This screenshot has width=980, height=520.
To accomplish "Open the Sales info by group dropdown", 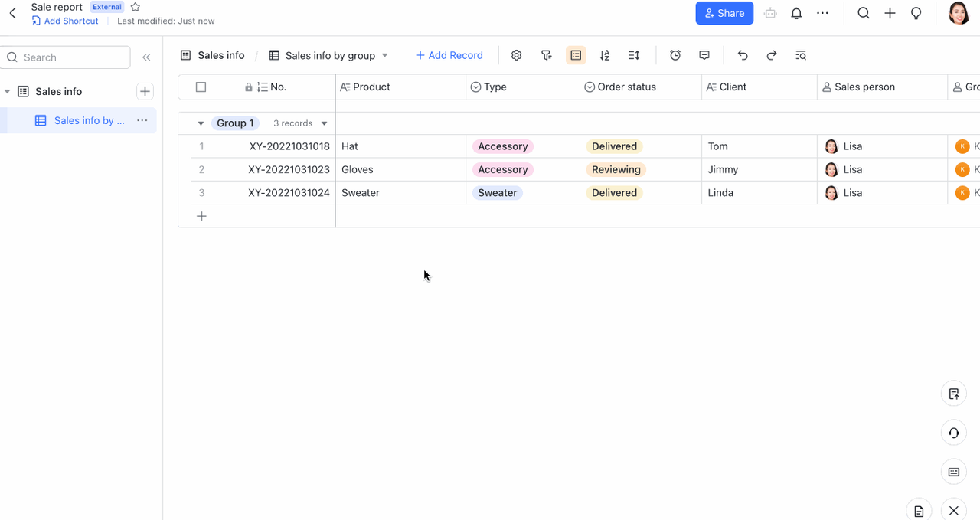I will coord(384,55).
